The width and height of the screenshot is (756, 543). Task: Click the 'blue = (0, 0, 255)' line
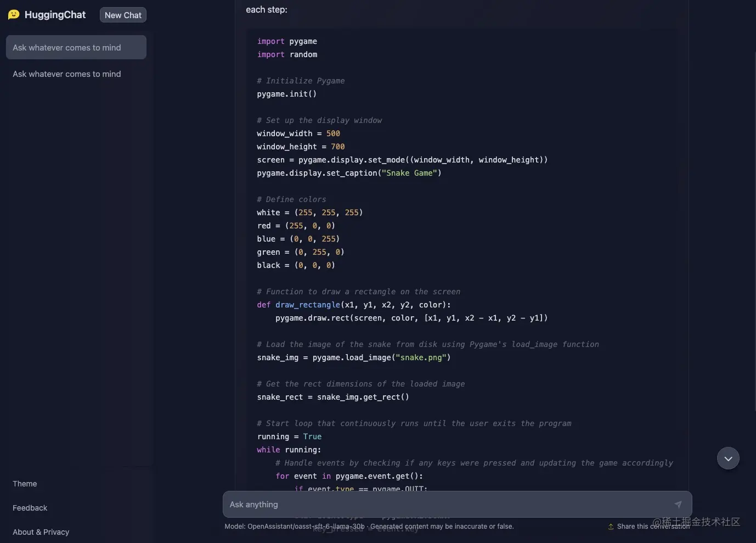298,239
